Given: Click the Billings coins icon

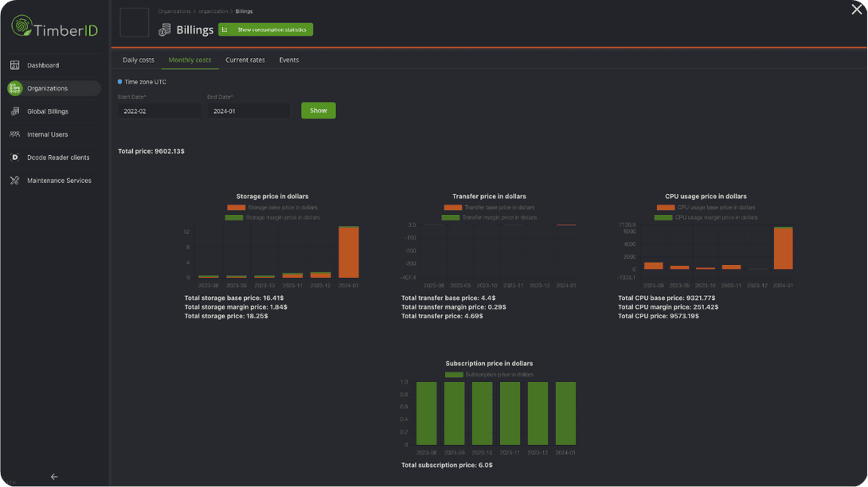Looking at the screenshot, I should coord(164,30).
